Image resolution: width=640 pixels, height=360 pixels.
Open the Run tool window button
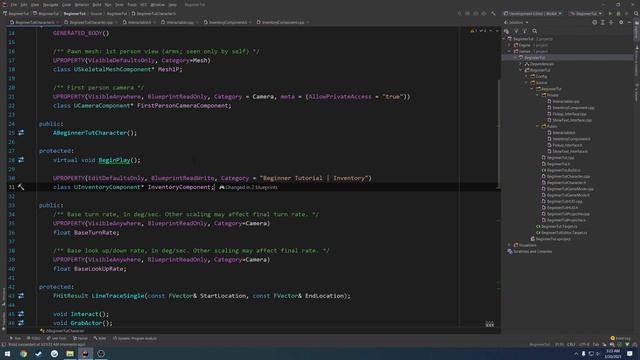click(16, 338)
